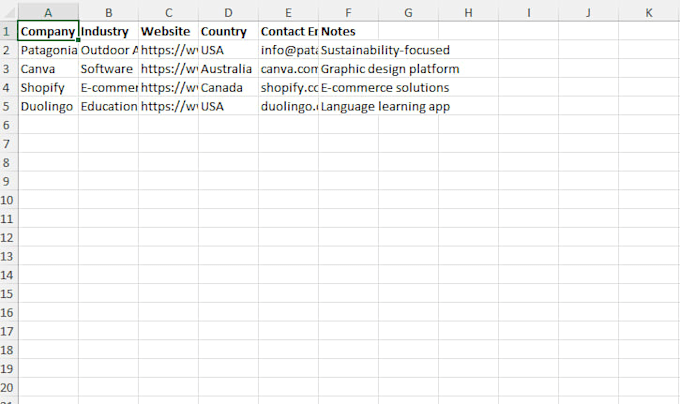
Task: Select entire column C via its header
Action: coord(168,13)
